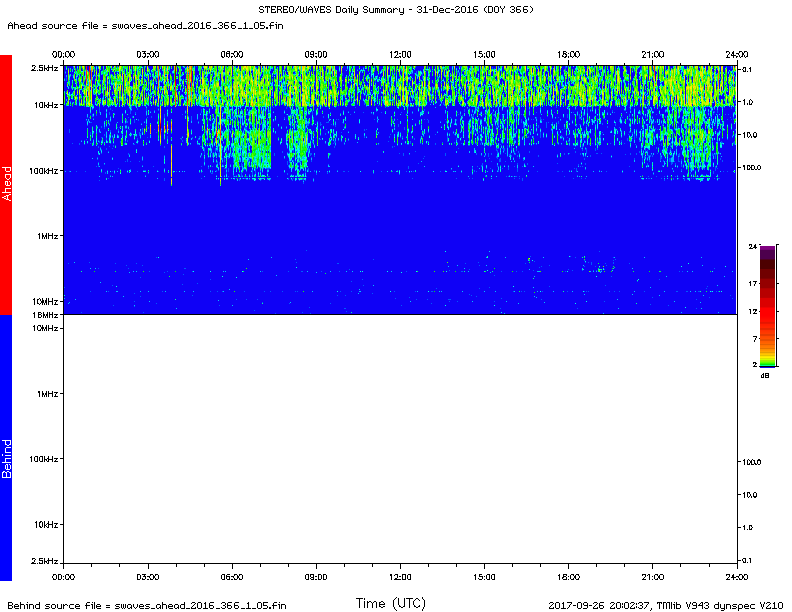Click the Ahead source file name text
The image size is (792, 612).
tap(147, 26)
